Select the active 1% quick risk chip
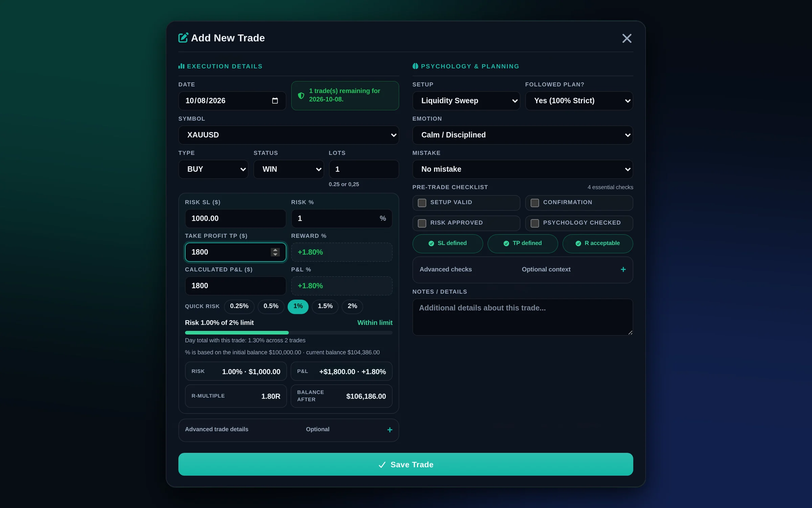The image size is (812, 508). [x=298, y=306]
